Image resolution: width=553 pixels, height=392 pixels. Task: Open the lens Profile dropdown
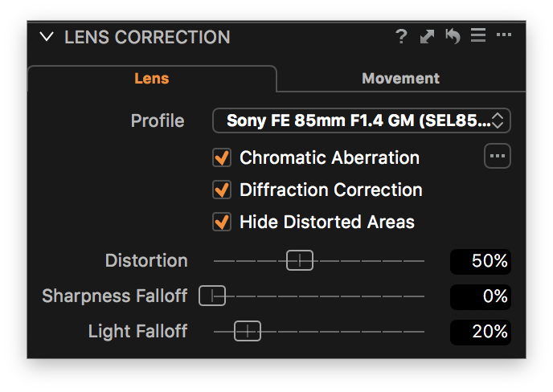coord(362,120)
